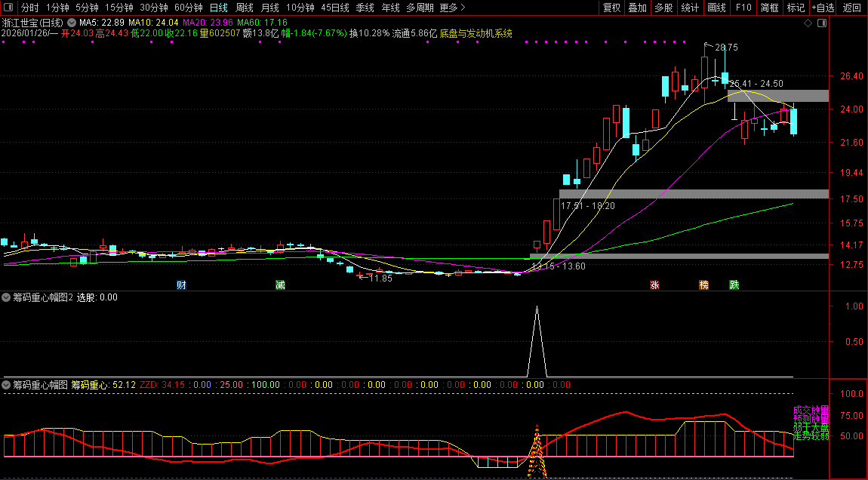Viewport: 868px width, 480px height.
Task: Switch to the 60分钟 period tab
Action: [x=188, y=8]
